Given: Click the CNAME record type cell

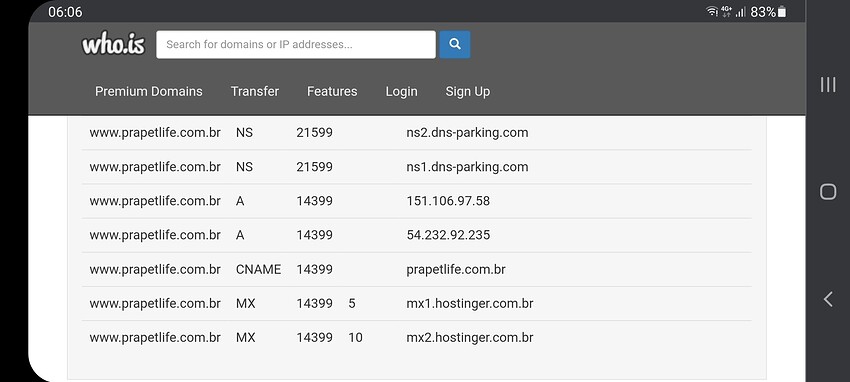Looking at the screenshot, I should click(258, 269).
